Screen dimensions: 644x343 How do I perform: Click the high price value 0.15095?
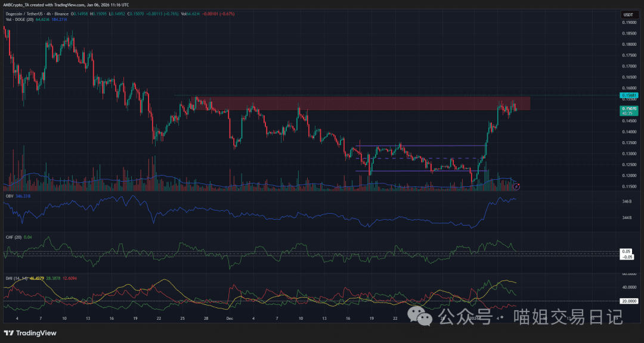click(x=100, y=14)
